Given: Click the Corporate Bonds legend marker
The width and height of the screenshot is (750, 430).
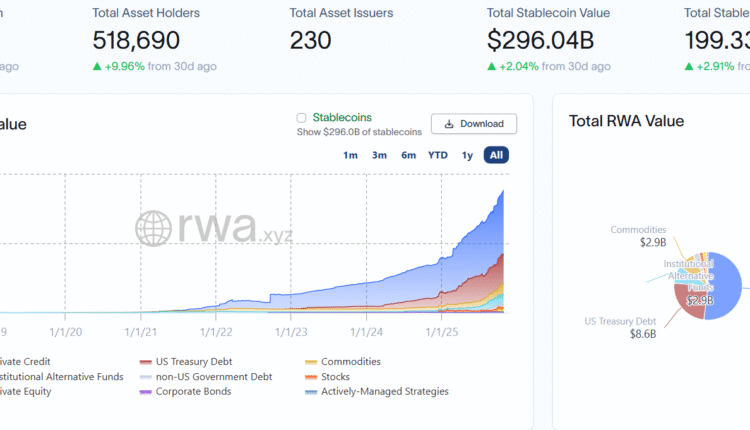Looking at the screenshot, I should click(146, 392).
